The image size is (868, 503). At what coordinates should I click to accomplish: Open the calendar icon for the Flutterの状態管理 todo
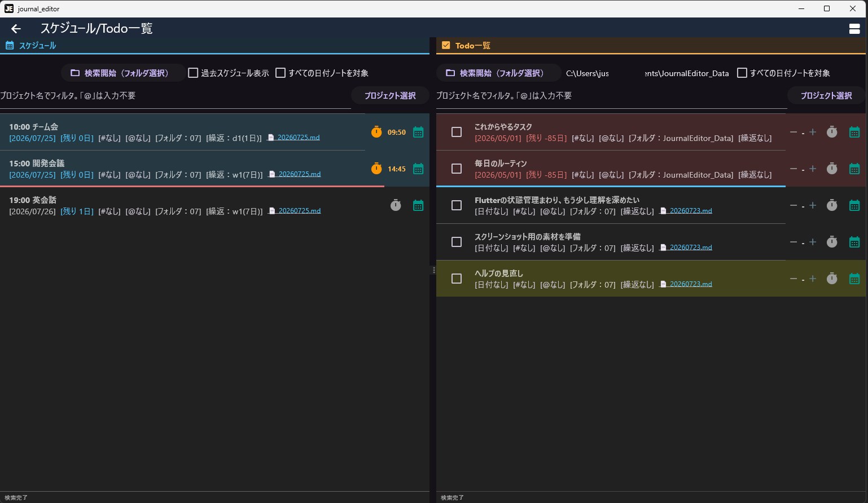point(854,205)
